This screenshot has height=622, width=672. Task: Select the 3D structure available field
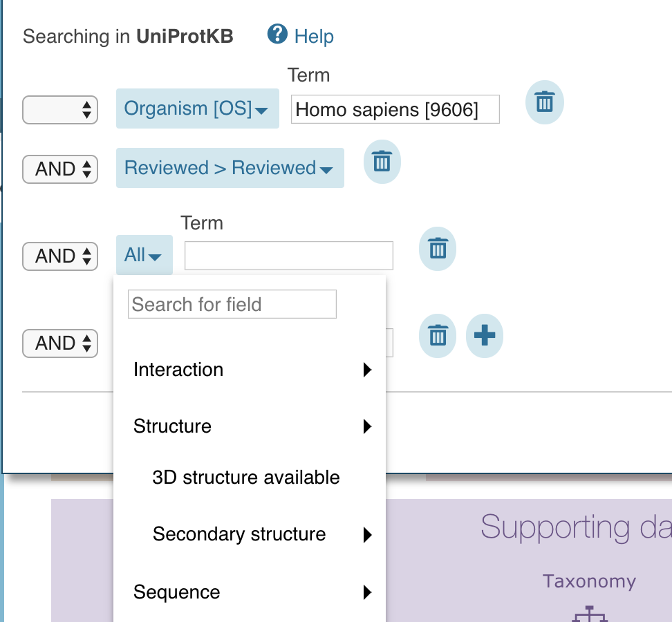point(245,477)
